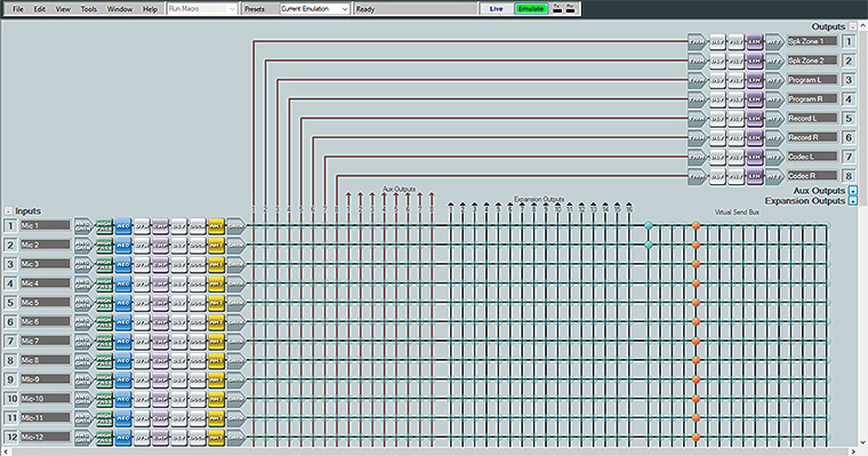Open the blue AEC block on Mic 1
Screen dimensions: 868x456
point(123,226)
